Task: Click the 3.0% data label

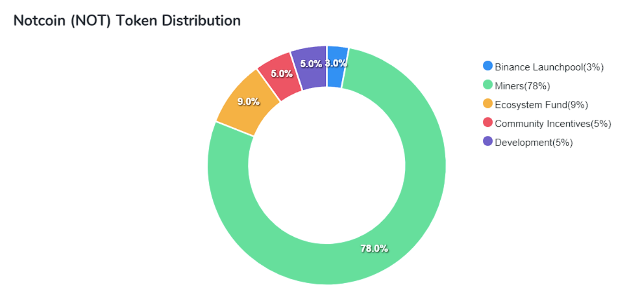Action: coord(337,63)
